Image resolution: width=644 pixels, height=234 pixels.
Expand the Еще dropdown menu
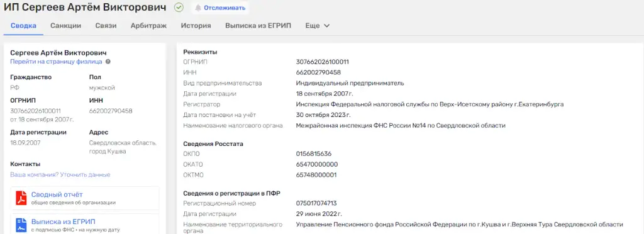coord(318,25)
